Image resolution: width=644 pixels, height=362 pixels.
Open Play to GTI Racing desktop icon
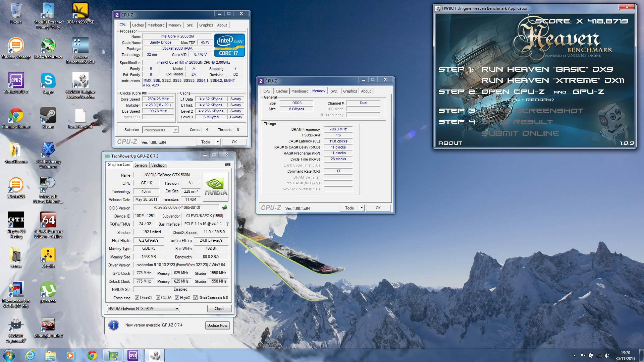[16, 225]
